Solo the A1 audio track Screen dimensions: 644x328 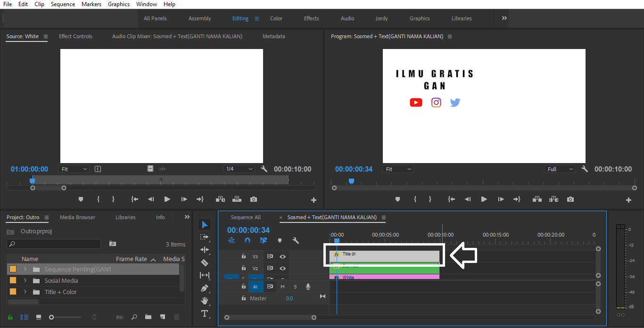pyautogui.click(x=296, y=287)
